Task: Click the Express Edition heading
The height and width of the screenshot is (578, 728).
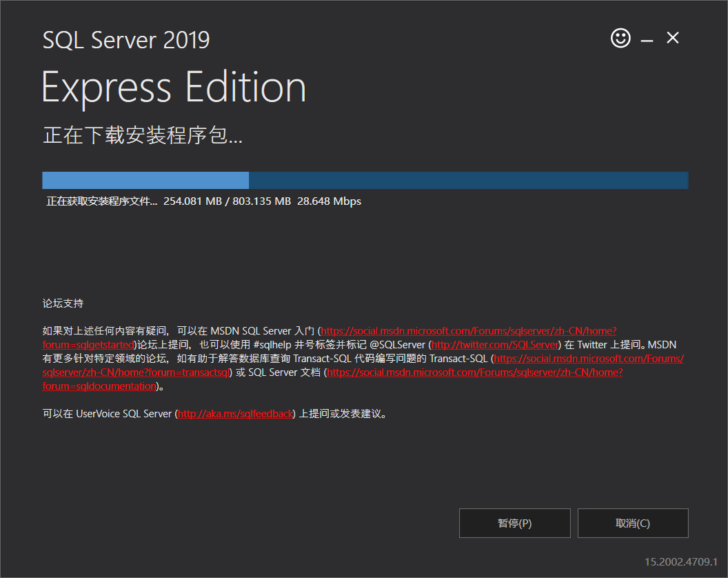Action: pyautogui.click(x=173, y=87)
